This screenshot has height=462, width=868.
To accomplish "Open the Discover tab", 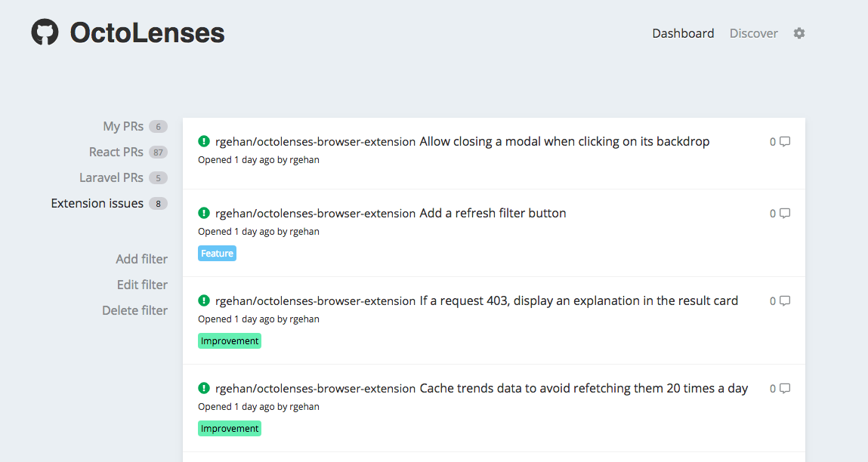I will tap(753, 33).
